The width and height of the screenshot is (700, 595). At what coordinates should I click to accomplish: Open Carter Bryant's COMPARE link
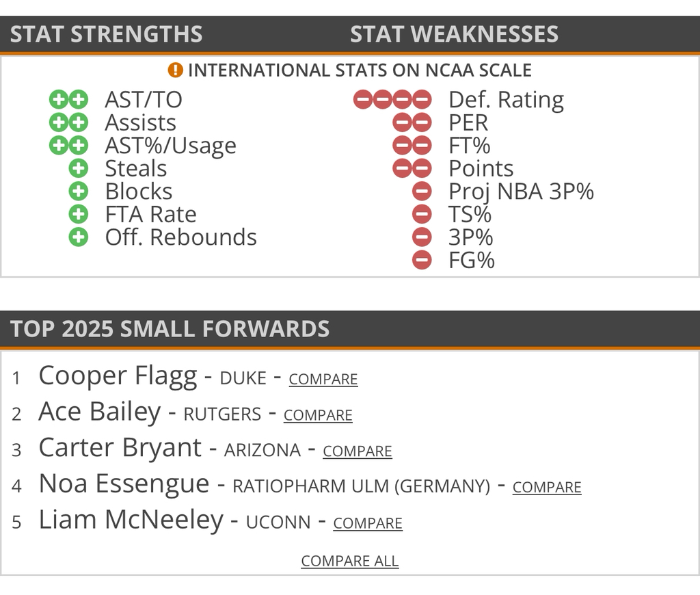pos(358,451)
